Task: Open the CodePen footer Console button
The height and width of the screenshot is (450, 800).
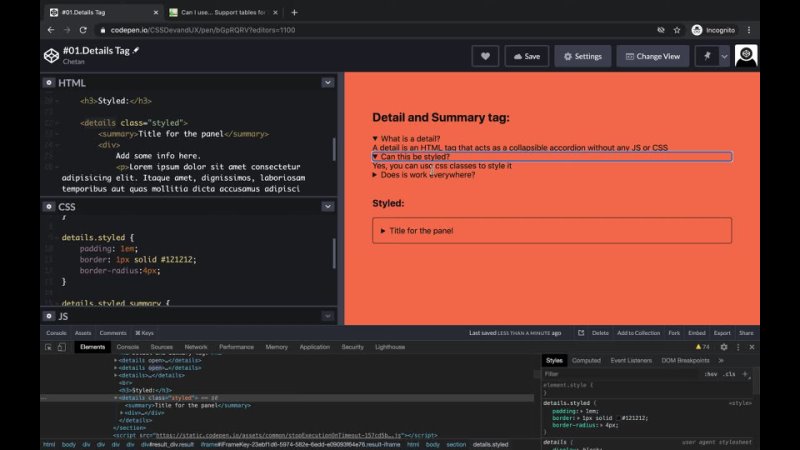Action: (56, 333)
